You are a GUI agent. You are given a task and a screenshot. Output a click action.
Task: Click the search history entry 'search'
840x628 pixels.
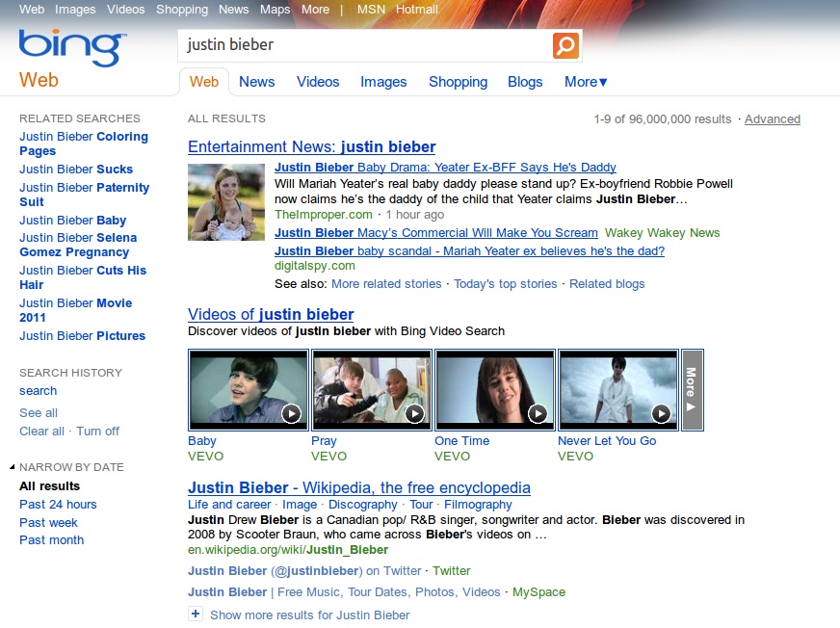point(38,391)
